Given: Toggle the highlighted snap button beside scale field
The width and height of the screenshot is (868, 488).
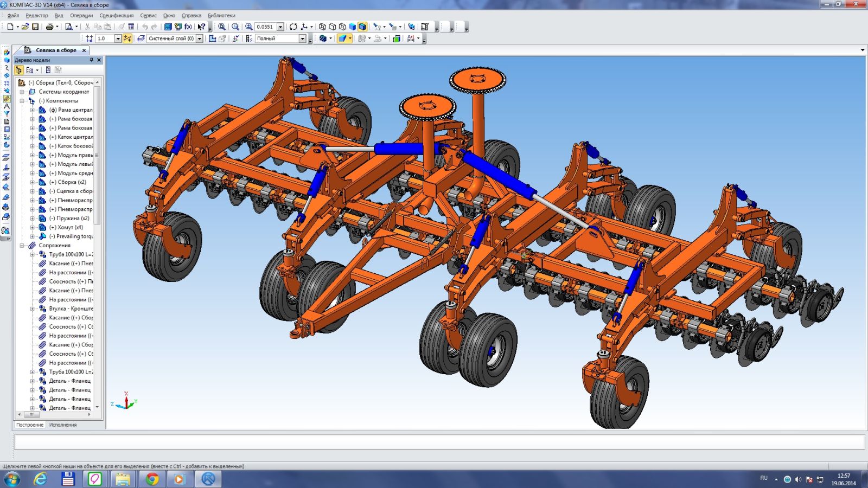Looking at the screenshot, I should [x=127, y=38].
